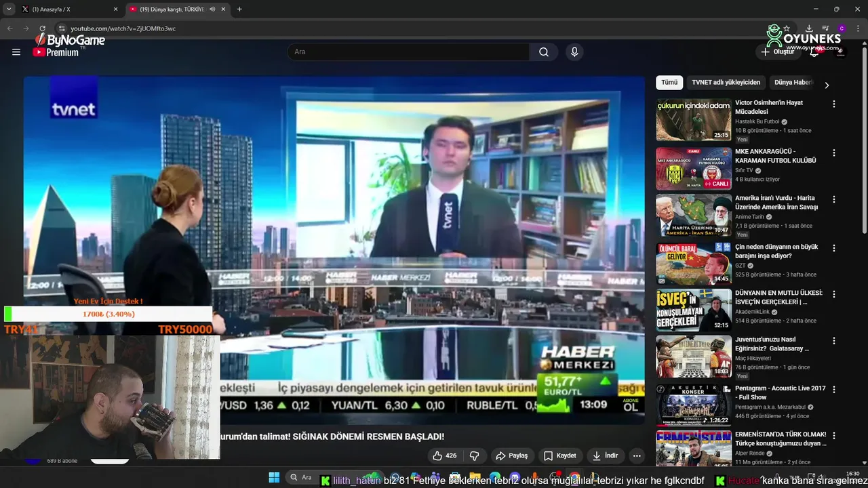
Task: Mute the YouTube tab via speaker icon
Action: pos(212,9)
